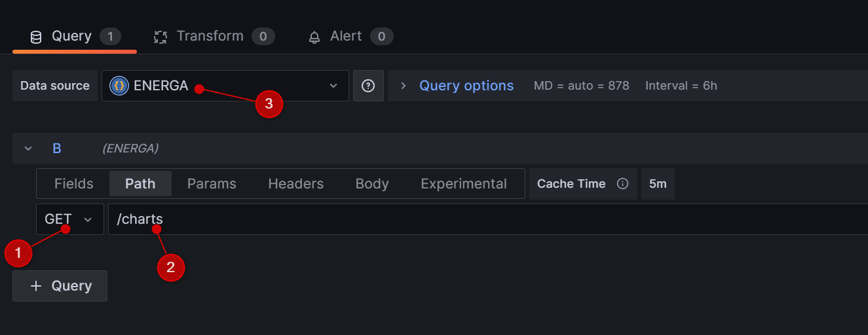The image size is (868, 335).
Task: Collapse query B row chevron
Action: 28,149
